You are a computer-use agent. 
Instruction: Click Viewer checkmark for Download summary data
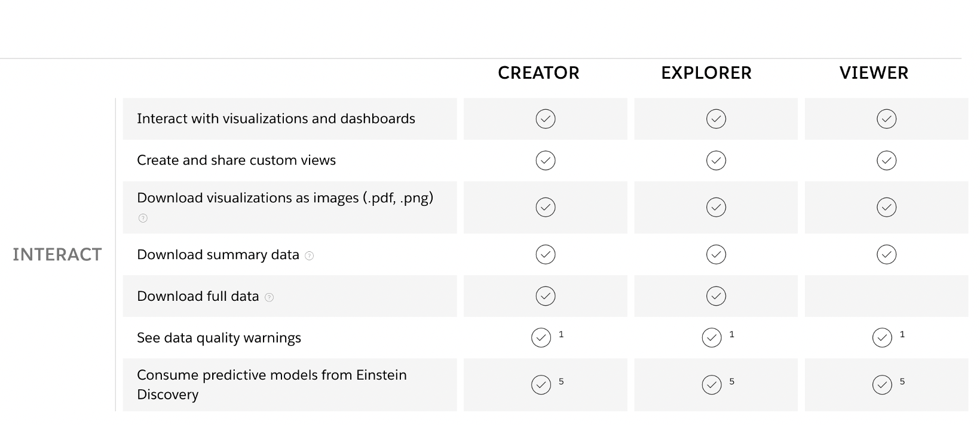886,254
